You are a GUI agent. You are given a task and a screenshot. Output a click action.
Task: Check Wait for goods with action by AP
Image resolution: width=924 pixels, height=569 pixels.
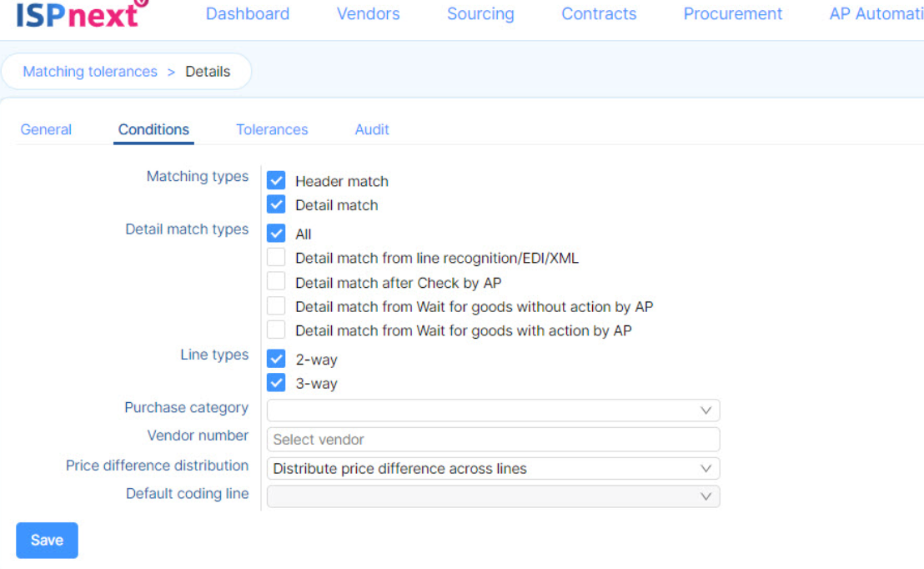click(x=276, y=330)
